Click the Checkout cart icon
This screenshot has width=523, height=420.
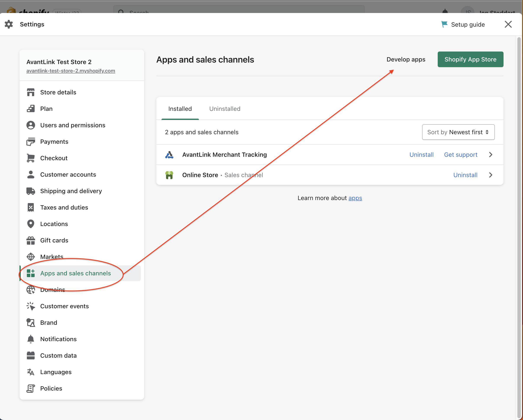coord(31,158)
